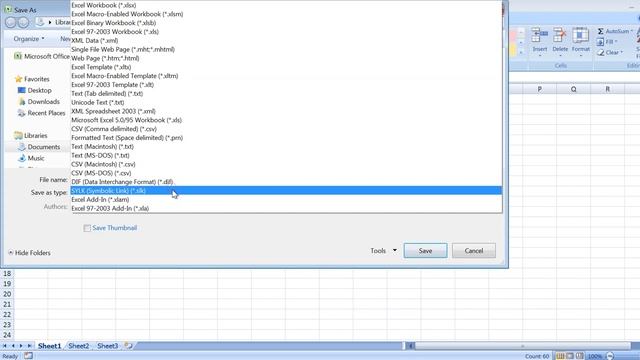Image resolution: width=640 pixels, height=360 pixels.
Task: Switch to Sheet2 tab
Action: (x=79, y=346)
